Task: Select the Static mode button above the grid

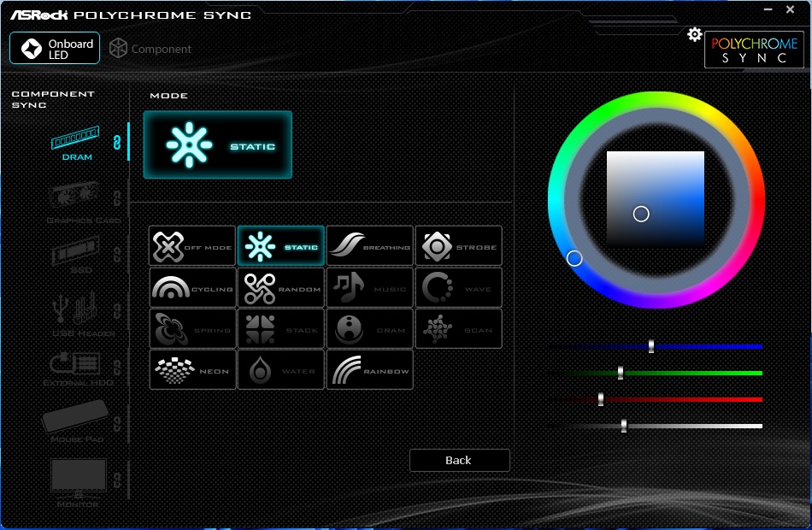Action: click(217, 144)
